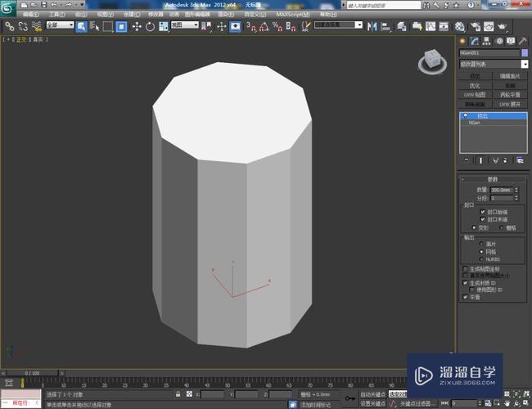Click the object color swatch beside NGon001

coord(525,53)
